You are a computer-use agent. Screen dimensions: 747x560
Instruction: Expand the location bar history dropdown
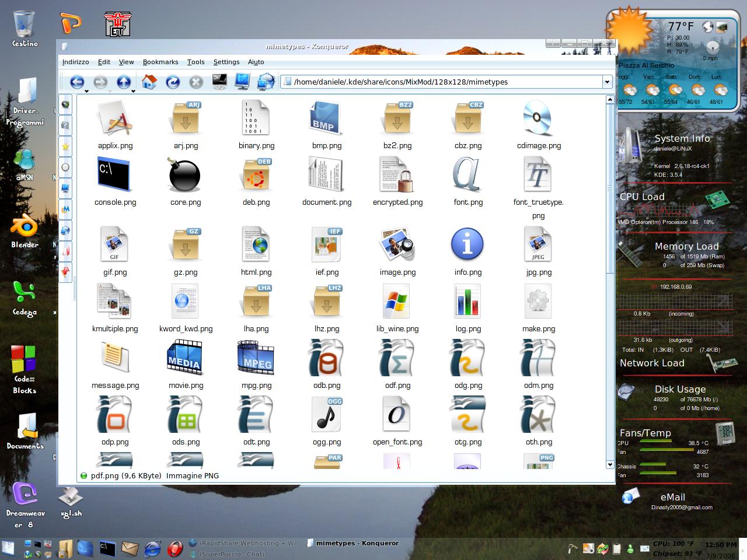tap(607, 82)
